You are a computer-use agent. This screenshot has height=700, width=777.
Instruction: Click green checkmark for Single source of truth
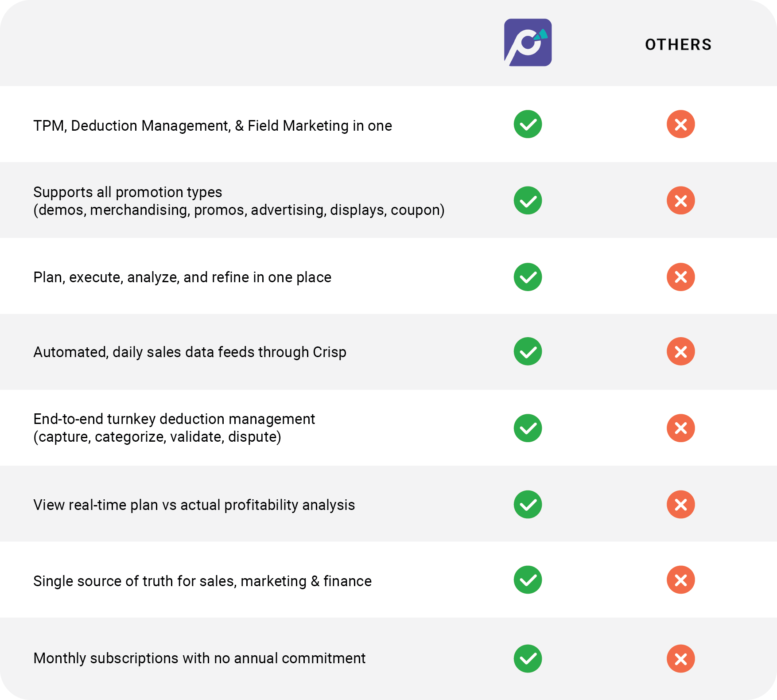(528, 580)
